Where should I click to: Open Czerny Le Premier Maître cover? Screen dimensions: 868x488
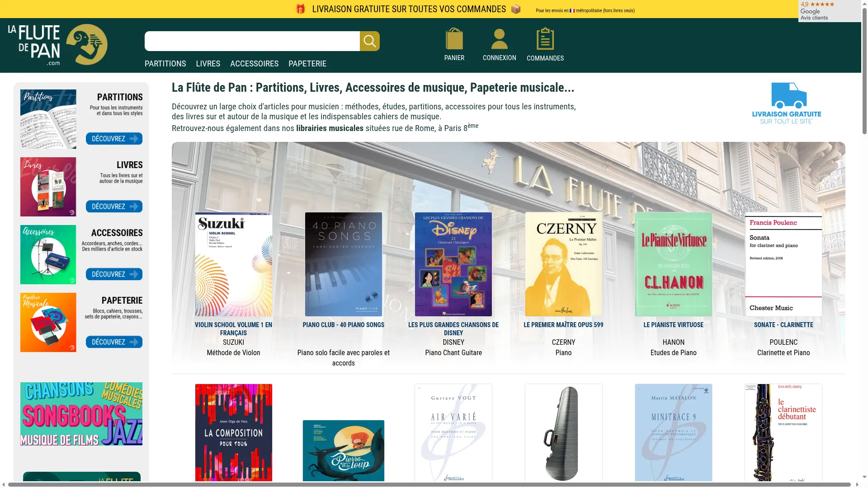coord(564,264)
